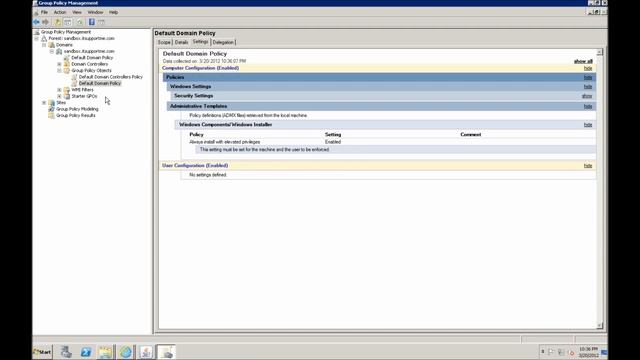Switch to the Scope tab
The image size is (640, 360).
click(164, 42)
